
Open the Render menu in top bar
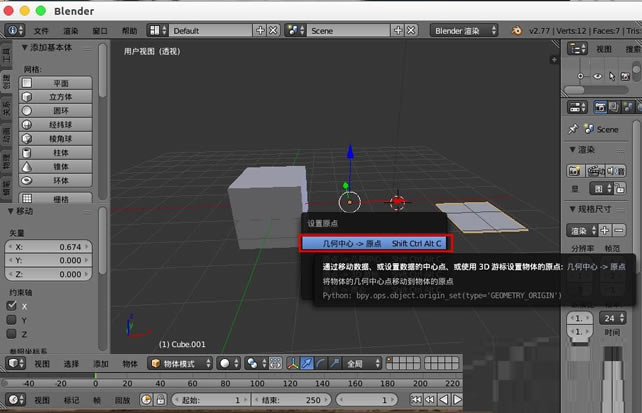(x=70, y=31)
